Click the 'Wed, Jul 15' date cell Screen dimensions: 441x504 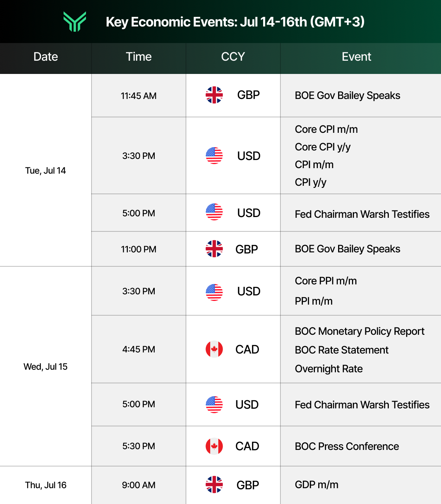click(x=46, y=367)
